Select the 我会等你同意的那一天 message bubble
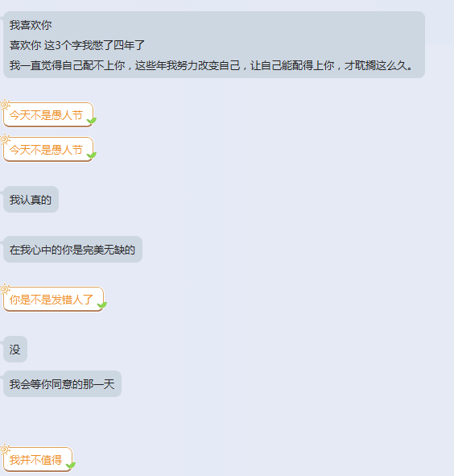 pyautogui.click(x=62, y=383)
